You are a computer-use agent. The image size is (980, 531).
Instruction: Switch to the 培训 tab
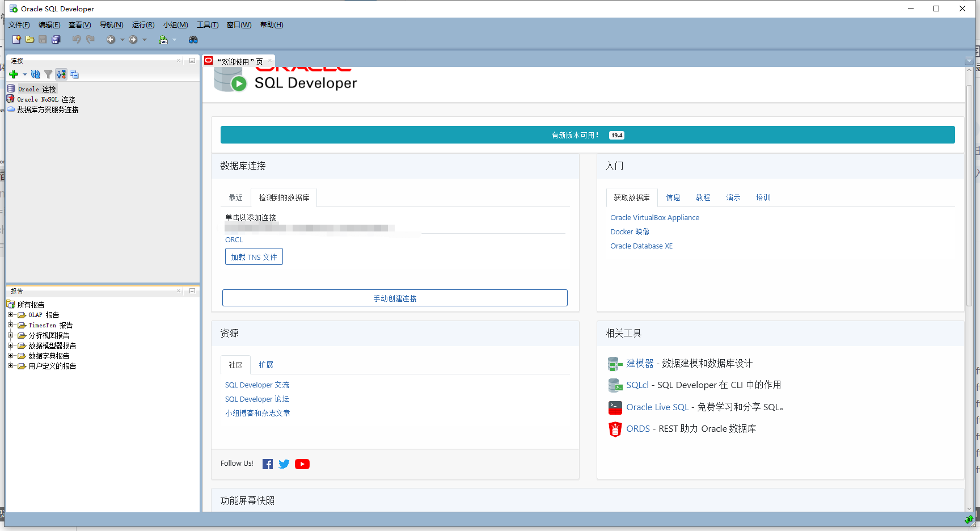pos(763,197)
